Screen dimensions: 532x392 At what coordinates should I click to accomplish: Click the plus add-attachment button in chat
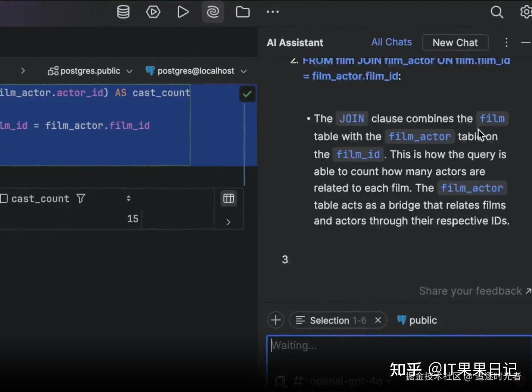pyautogui.click(x=276, y=320)
